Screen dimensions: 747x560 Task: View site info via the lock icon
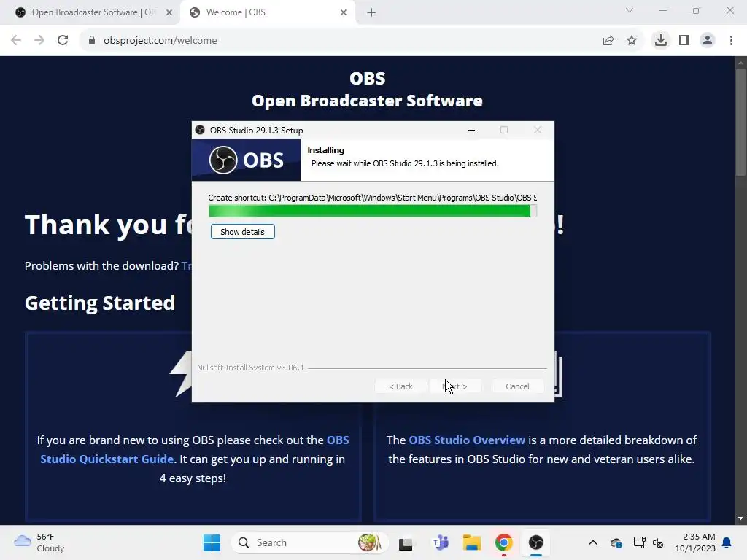[91, 41]
